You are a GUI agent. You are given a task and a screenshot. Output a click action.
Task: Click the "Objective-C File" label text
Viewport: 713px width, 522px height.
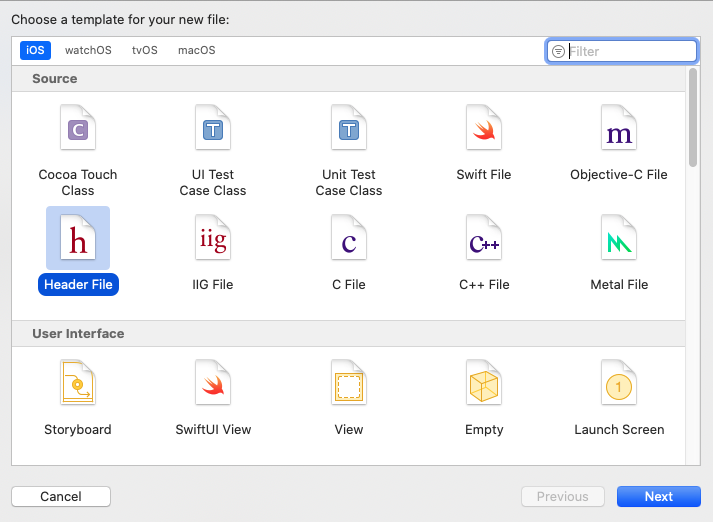tap(619, 175)
